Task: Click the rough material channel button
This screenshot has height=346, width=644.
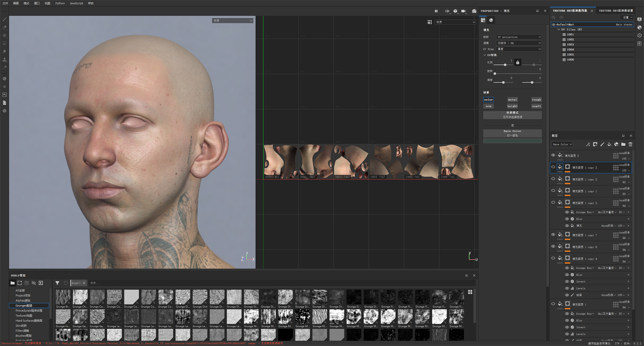Action: click(x=536, y=99)
